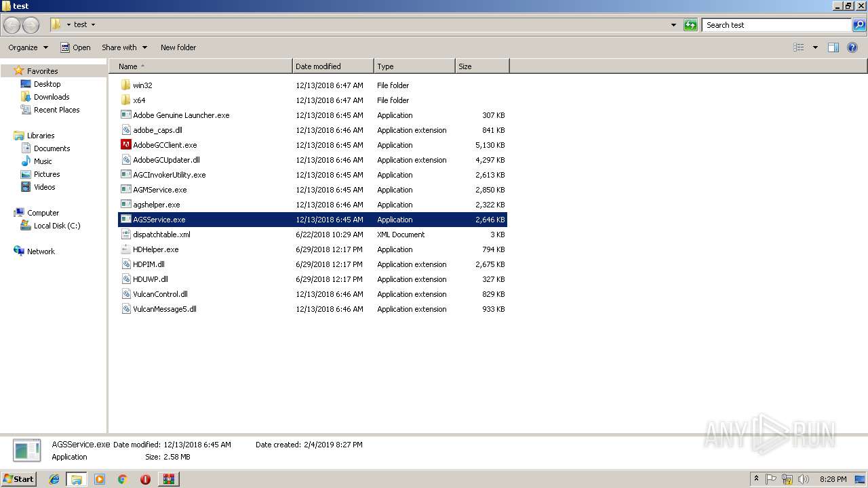Launch Opera from the taskbar

pos(145,479)
